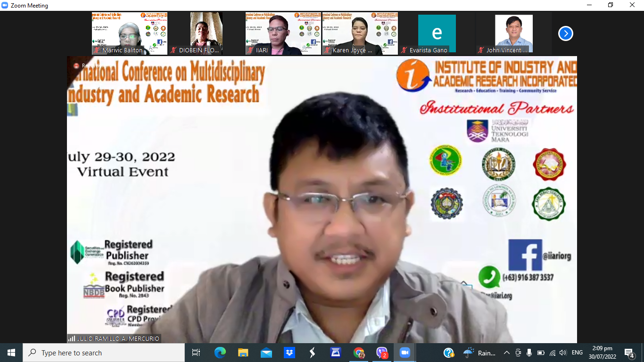Open the Wi-Fi network flyout
This screenshot has height=362, width=644.
coord(552,353)
